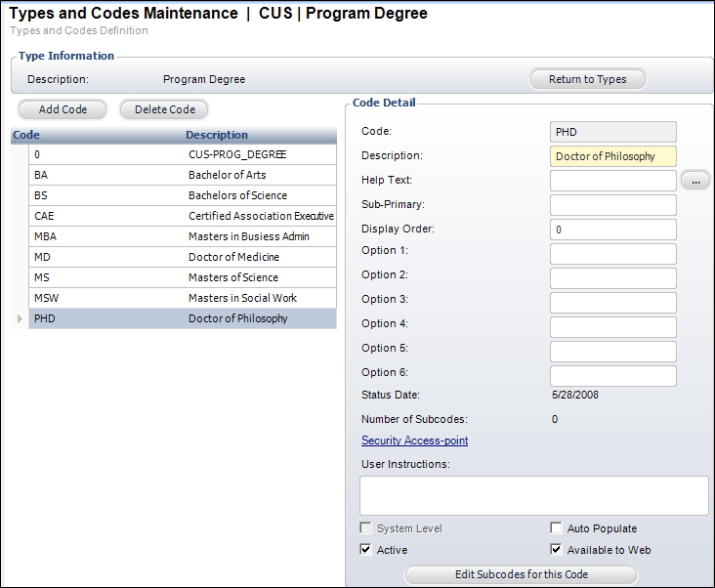Click the CUS-PROG_DEGREE description cell
Viewport: 715px width, 588px height.
[261, 154]
